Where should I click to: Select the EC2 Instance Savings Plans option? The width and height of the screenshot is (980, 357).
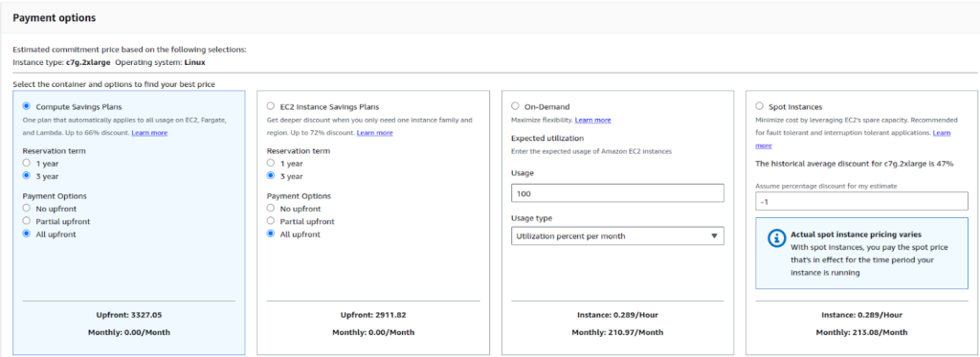(x=271, y=106)
